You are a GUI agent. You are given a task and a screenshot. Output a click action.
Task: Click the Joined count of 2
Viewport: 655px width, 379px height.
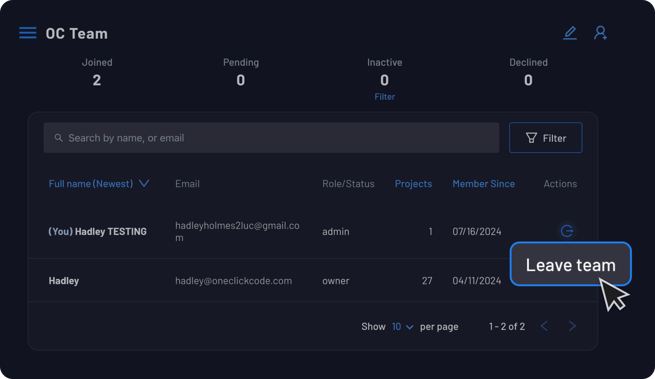96,80
